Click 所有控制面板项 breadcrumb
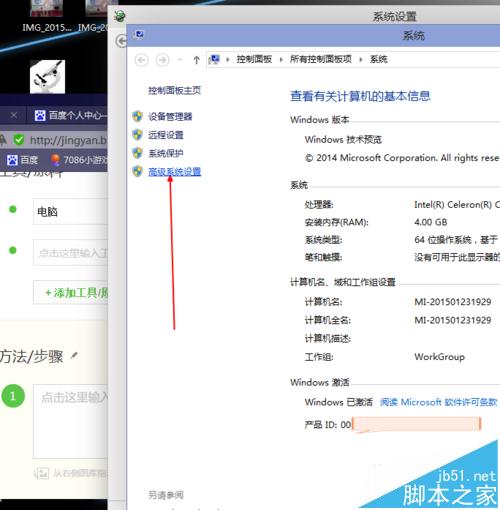500x510 pixels. point(321,59)
